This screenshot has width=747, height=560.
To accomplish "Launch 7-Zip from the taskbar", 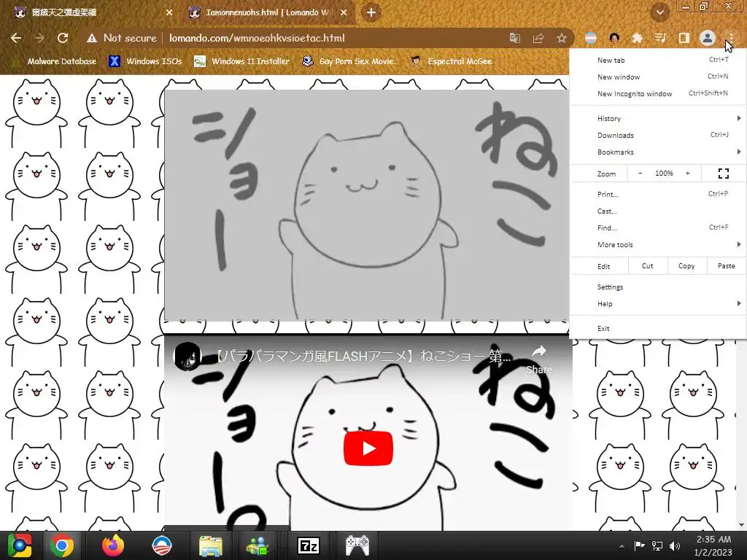I will (308, 545).
